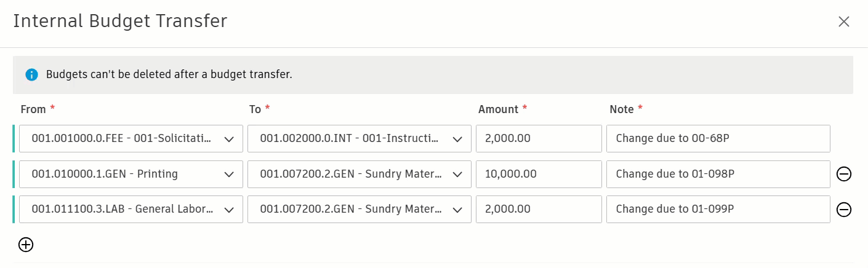Screen dimensions: 868x268
Task: Expand second row Sundry Materials To dropdown
Action: 360,175
